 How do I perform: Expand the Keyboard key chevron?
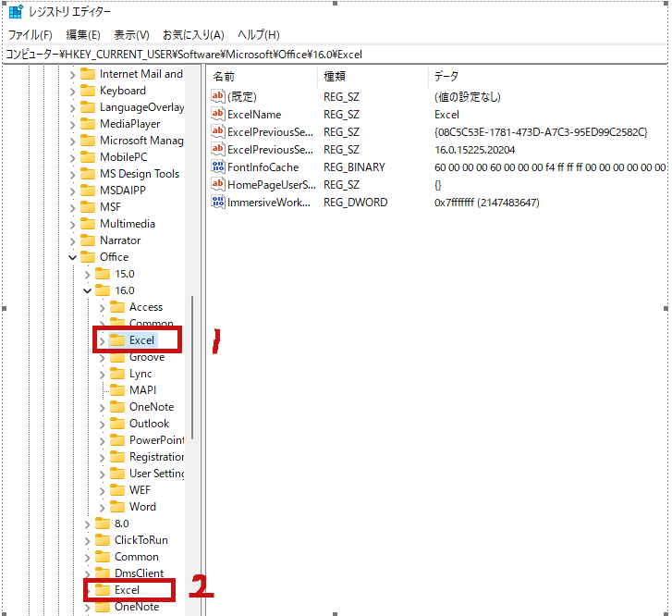(72, 92)
